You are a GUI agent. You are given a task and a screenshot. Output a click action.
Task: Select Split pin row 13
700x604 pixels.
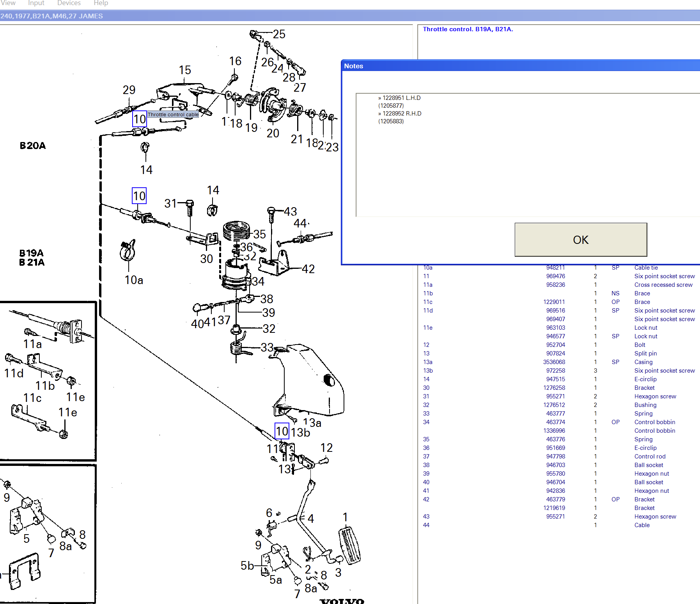click(559, 354)
